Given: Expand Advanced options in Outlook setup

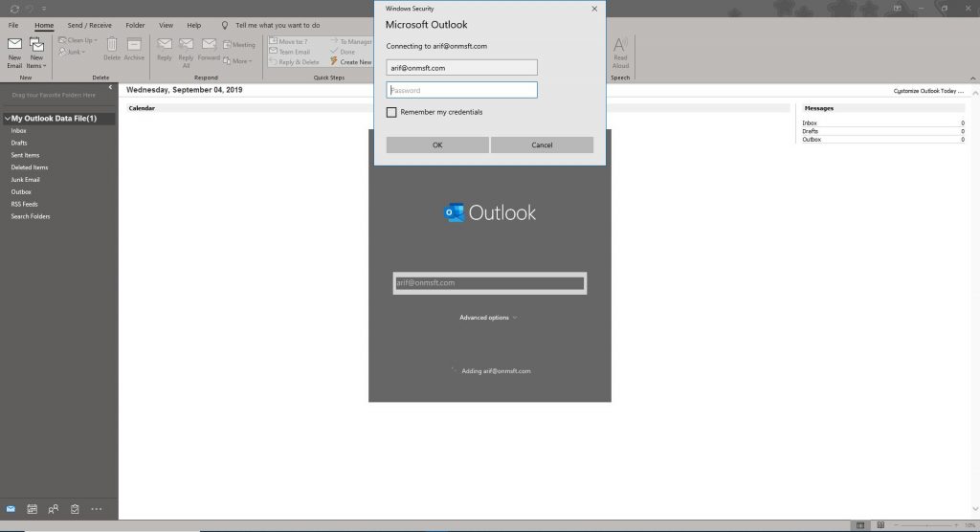Looking at the screenshot, I should pyautogui.click(x=488, y=318).
